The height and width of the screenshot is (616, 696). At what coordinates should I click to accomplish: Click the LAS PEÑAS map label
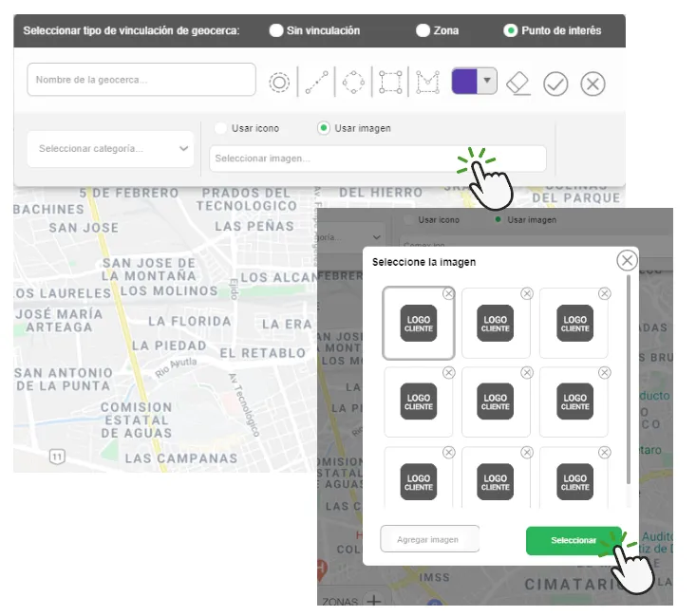click(x=254, y=226)
